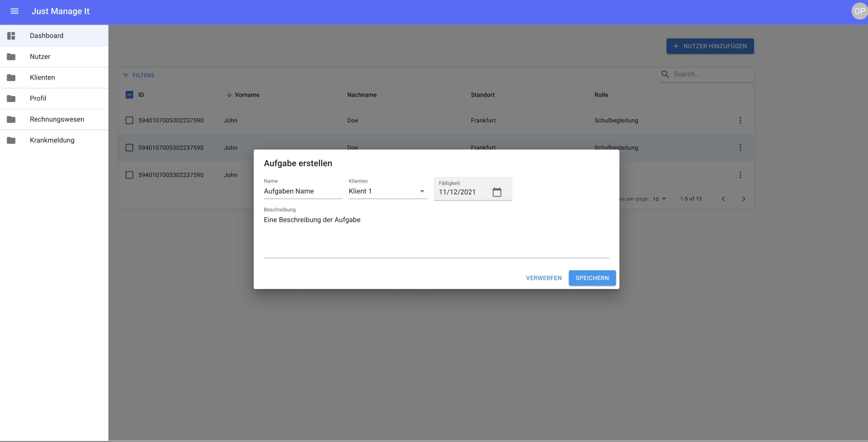Click the Beschreibung text area

pos(436,236)
